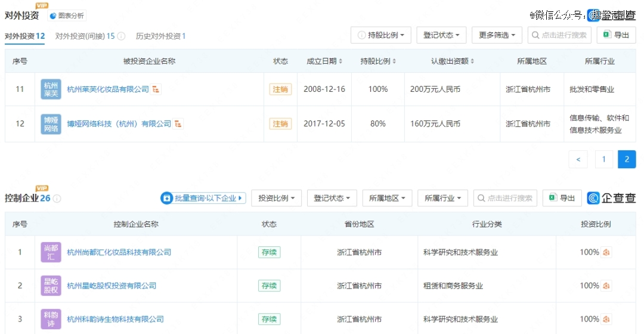View equity structure icon for 杭州莱芙化妆品有限公司
Screen dimensions: 644x334
(156, 89)
